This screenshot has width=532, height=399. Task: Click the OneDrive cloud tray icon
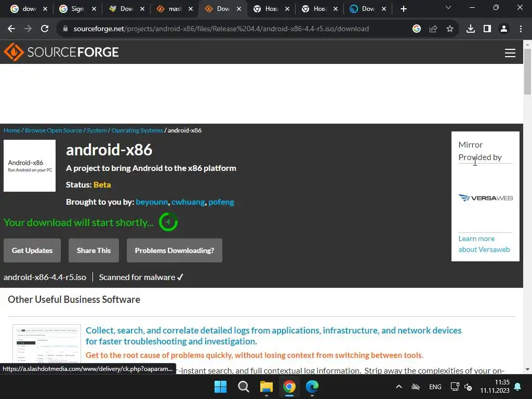(416, 387)
